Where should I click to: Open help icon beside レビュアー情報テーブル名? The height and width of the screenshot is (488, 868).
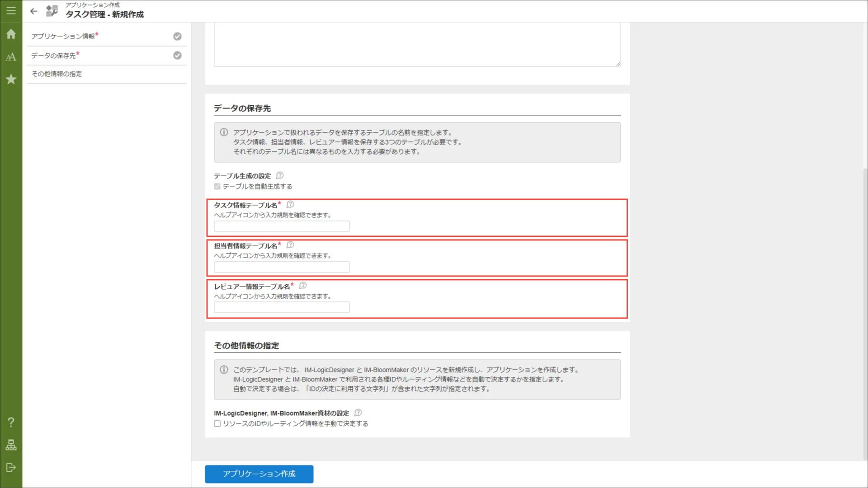click(x=303, y=286)
